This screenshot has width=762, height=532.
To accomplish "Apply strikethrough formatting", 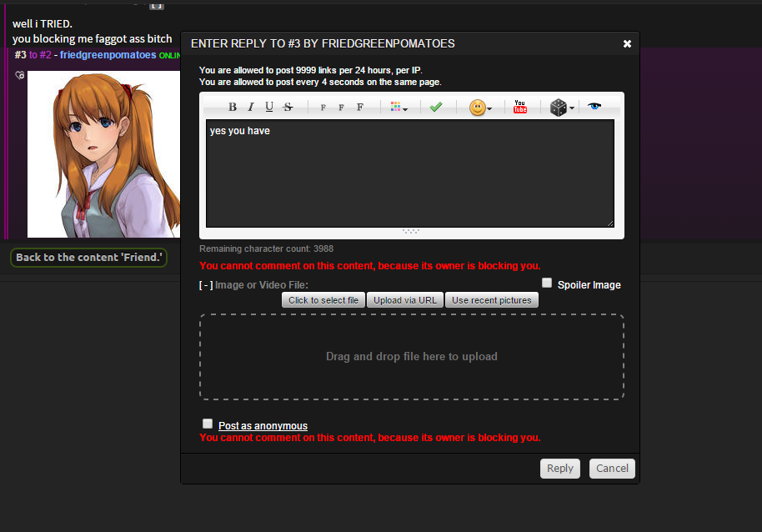I will click(288, 107).
